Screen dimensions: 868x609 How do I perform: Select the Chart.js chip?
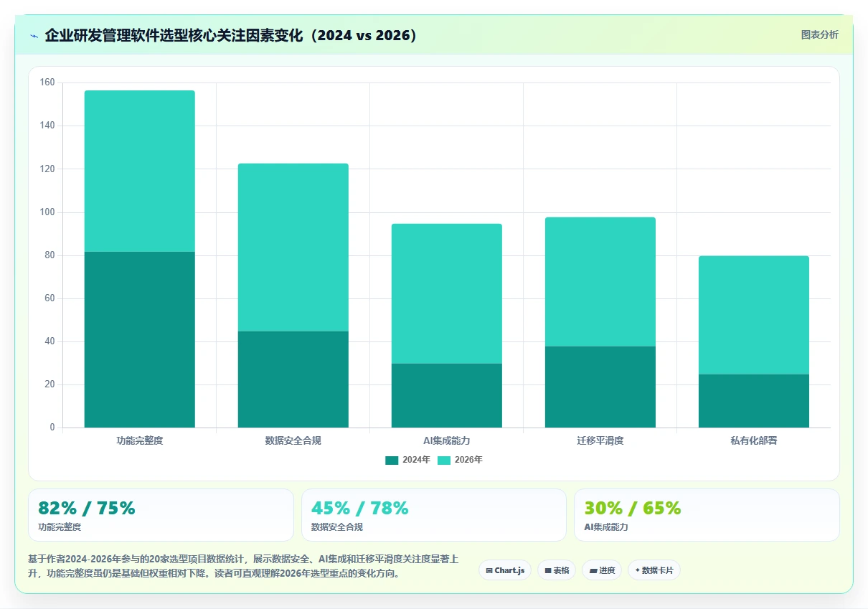click(505, 570)
